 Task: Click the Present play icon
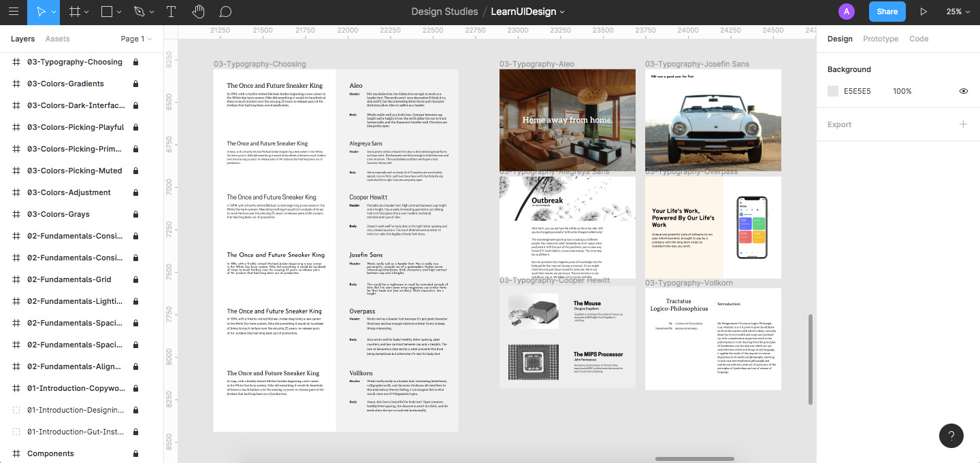pos(924,12)
